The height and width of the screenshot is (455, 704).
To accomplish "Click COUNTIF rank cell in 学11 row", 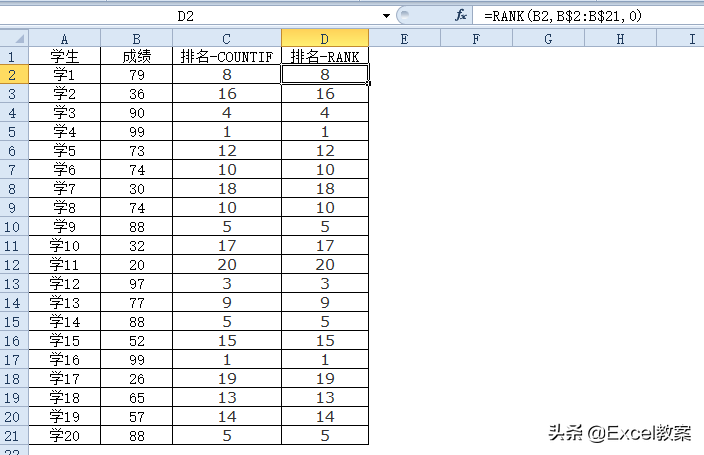I will coord(227,265).
